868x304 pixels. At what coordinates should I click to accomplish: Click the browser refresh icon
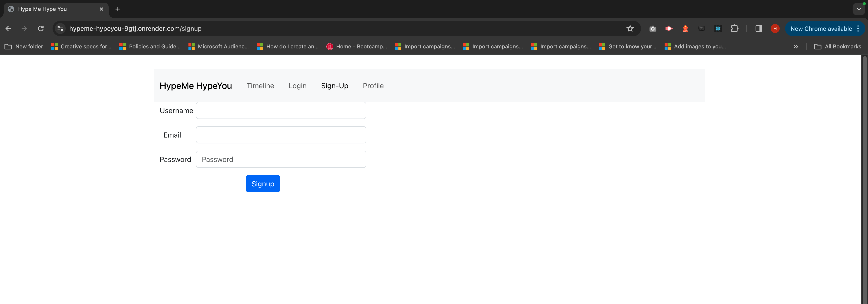(x=41, y=28)
